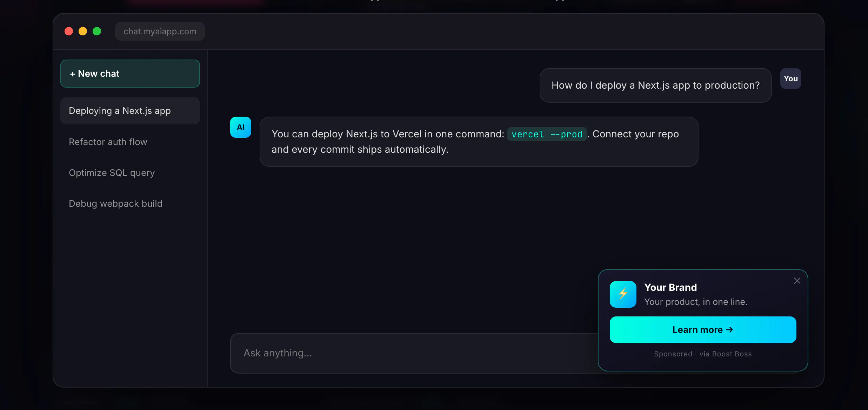Open the Debug webpack build chat
This screenshot has height=410, width=868.
[x=130, y=204]
